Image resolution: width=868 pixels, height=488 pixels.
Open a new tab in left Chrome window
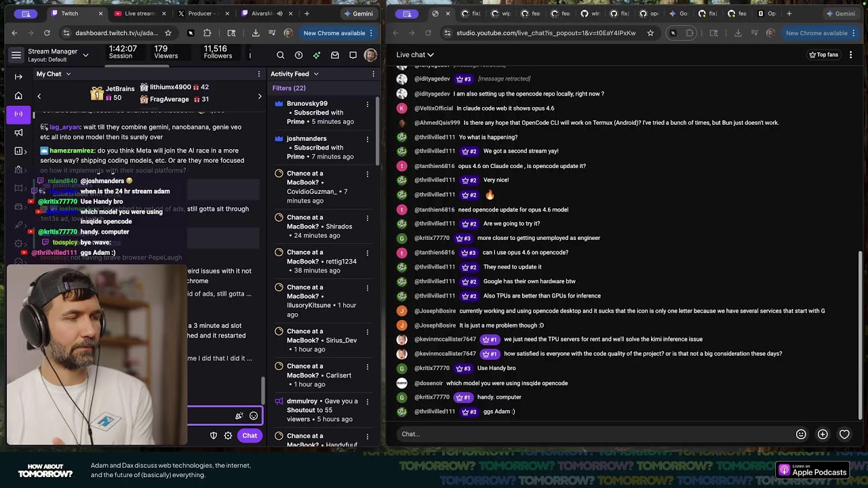[x=307, y=14]
